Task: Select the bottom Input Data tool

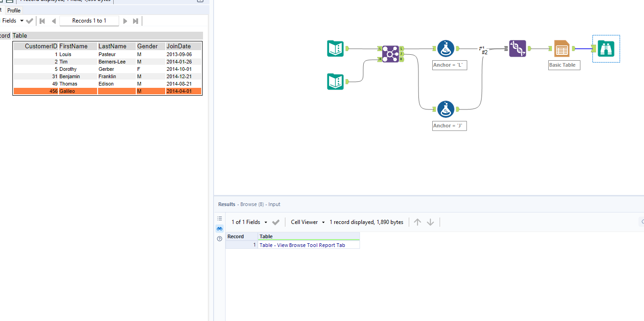Action: pos(335,81)
